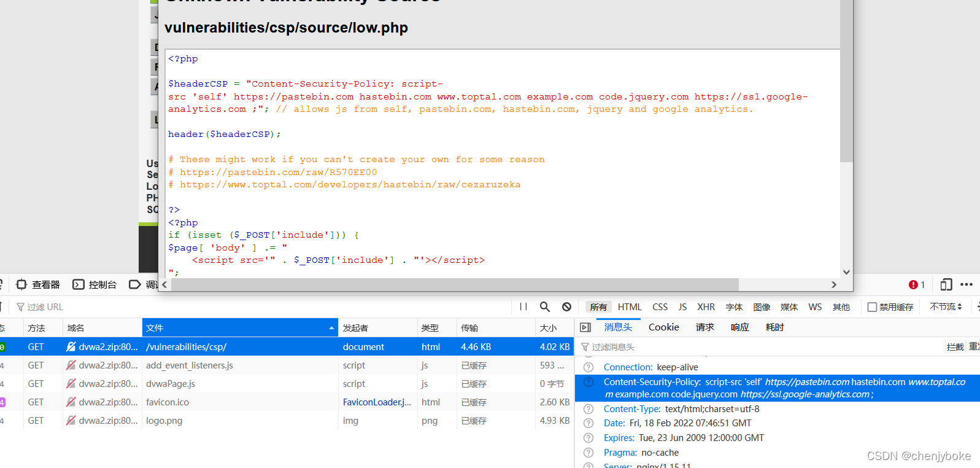The height and width of the screenshot is (468, 980).
Task: Filter requests by HTML type
Action: point(630,307)
